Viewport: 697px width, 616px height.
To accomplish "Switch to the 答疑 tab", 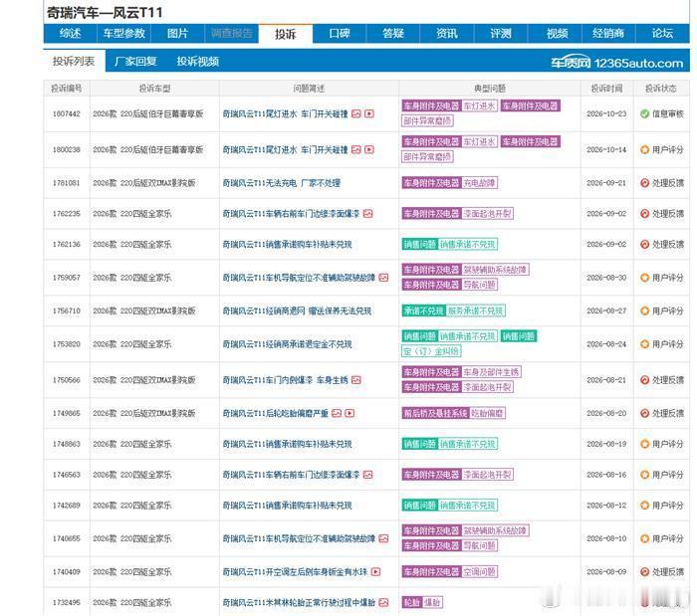I will [x=393, y=33].
